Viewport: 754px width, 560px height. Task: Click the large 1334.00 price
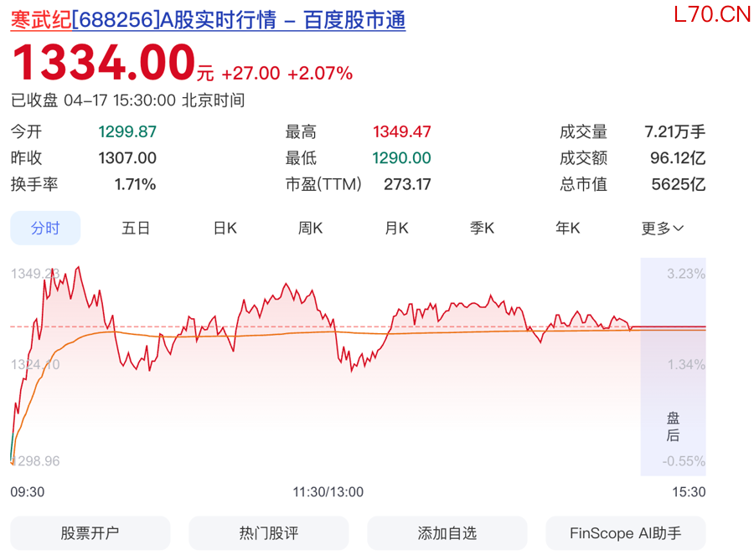102,63
